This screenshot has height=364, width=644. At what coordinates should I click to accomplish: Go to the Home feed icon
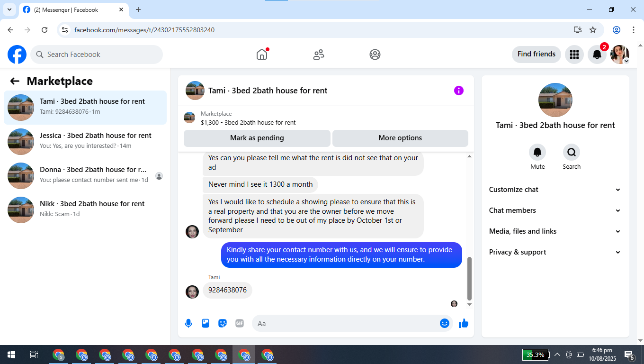point(262,55)
